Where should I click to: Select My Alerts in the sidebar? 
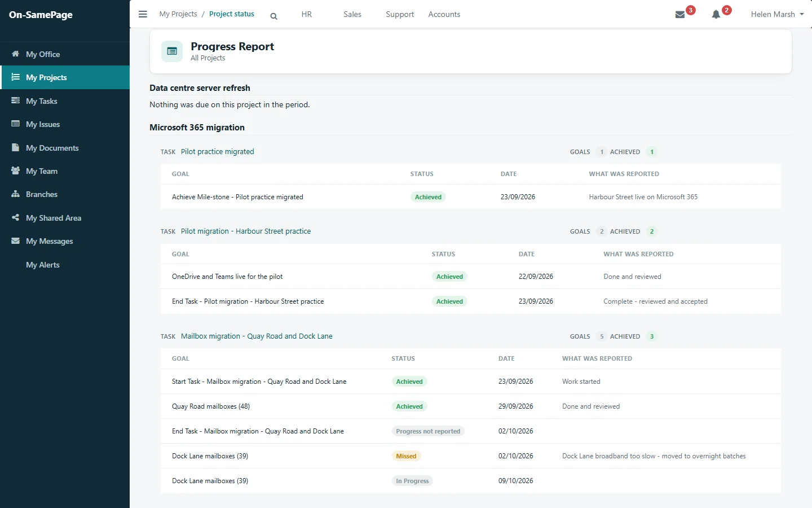tap(43, 265)
